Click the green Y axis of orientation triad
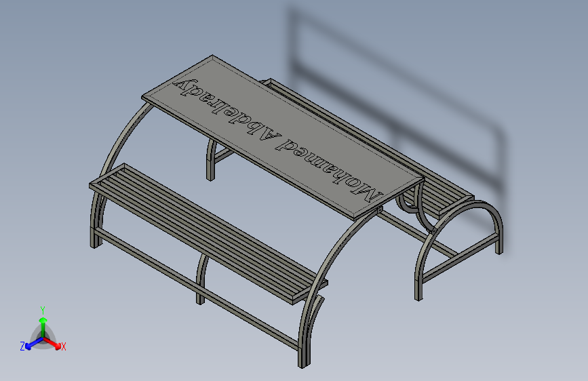The height and width of the screenshot is (381, 588). point(43,323)
